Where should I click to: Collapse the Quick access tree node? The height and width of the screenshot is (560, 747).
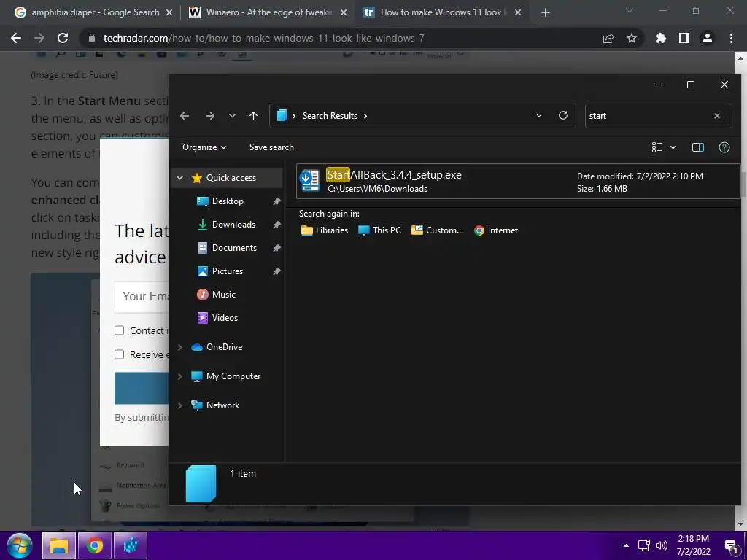[x=180, y=178]
